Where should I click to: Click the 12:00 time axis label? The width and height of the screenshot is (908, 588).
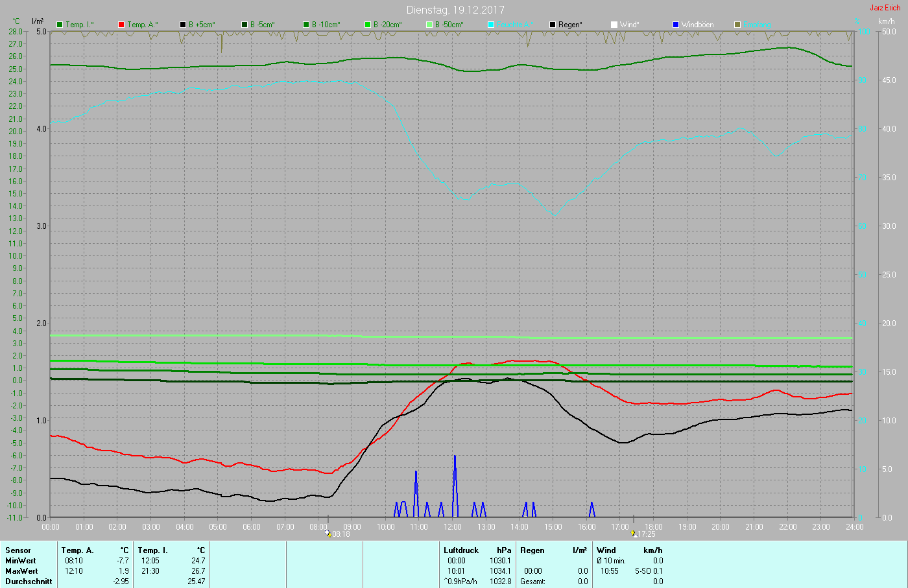(x=453, y=527)
